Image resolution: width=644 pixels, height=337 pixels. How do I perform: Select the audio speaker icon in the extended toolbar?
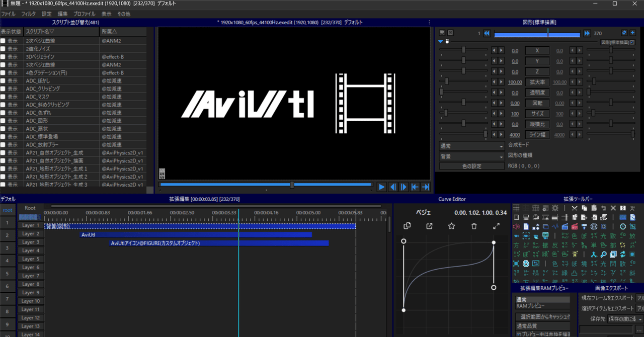(x=516, y=226)
